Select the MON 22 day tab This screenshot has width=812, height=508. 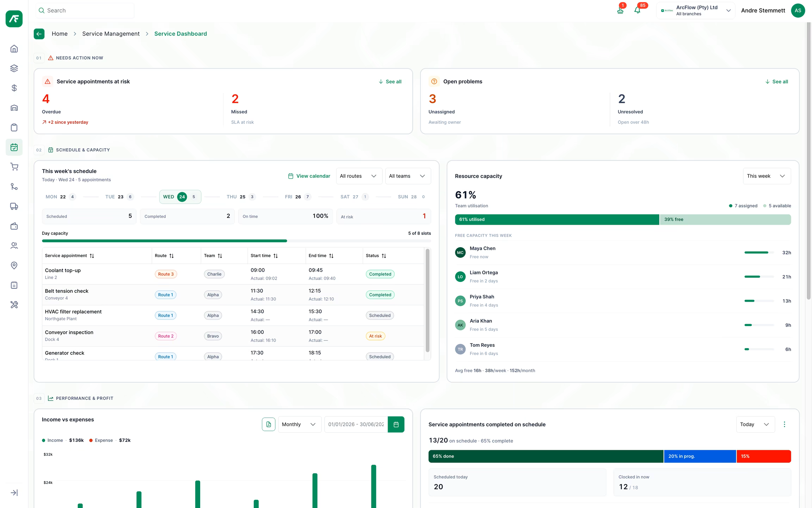61,197
